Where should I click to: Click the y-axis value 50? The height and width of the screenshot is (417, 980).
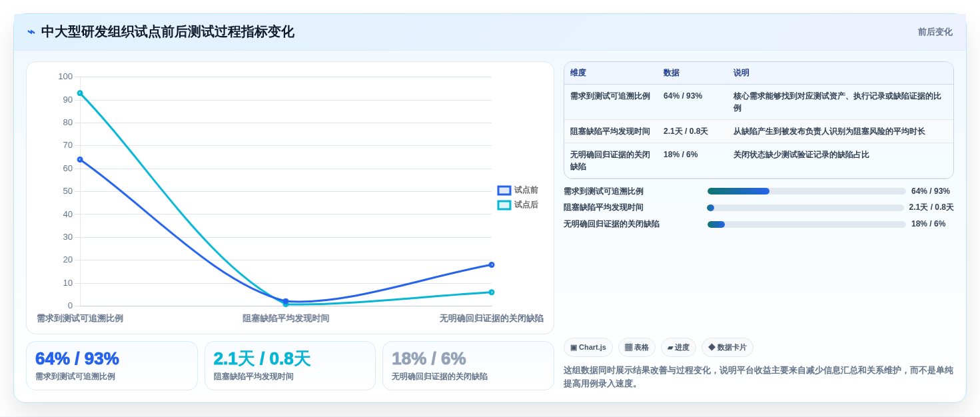pyautogui.click(x=68, y=191)
